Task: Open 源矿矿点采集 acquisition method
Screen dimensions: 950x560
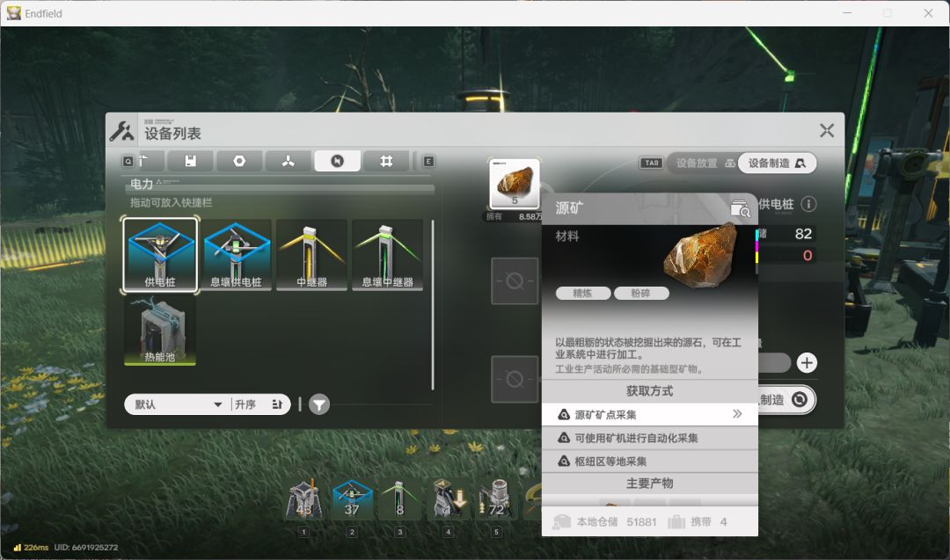Action: [649, 415]
